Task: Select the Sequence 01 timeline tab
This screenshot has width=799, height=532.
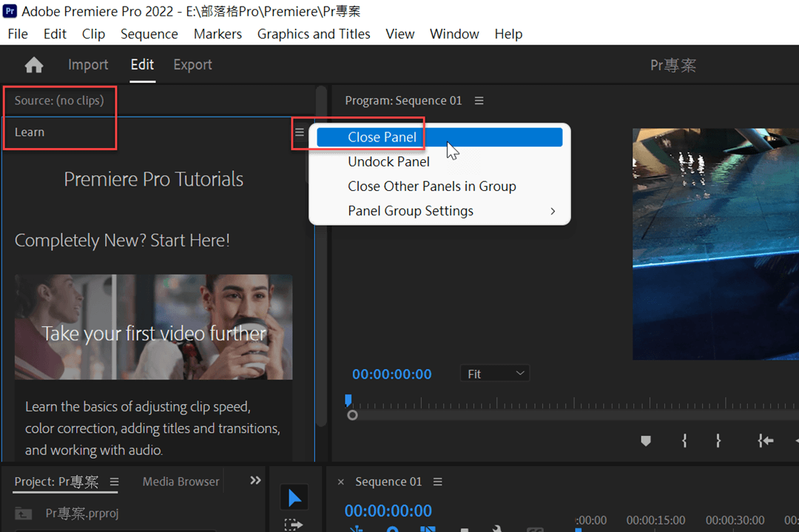Action: (388, 482)
